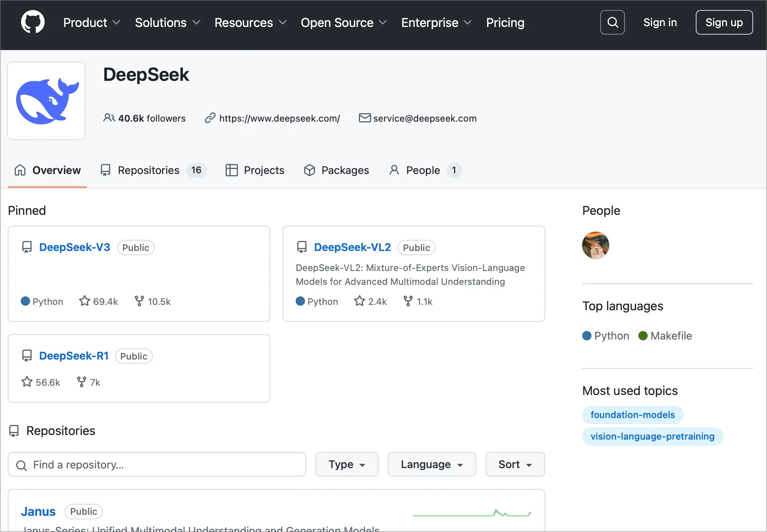
Task: Click the "Most used topics" heading
Action: click(630, 391)
